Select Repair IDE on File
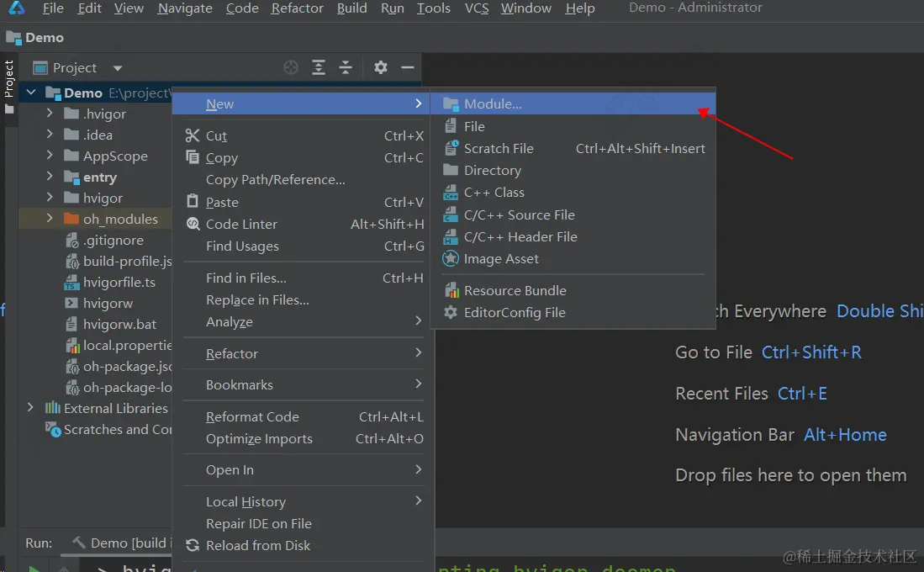This screenshot has width=924, height=572. coord(303,524)
